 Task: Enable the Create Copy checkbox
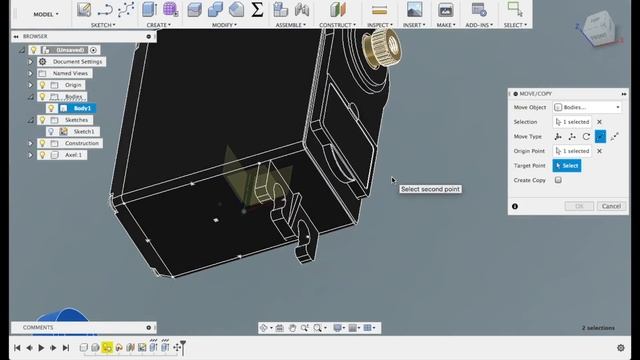[x=558, y=180]
